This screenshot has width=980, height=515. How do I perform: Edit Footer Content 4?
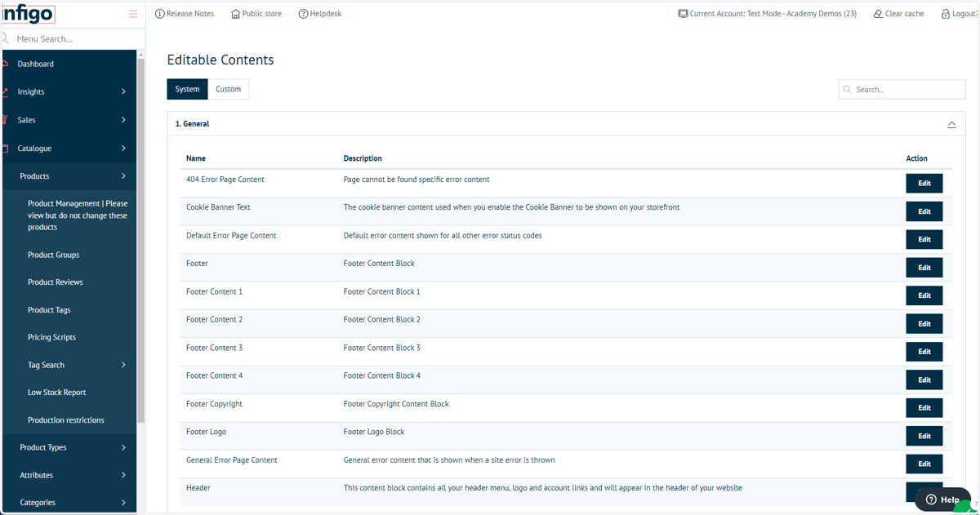(924, 380)
